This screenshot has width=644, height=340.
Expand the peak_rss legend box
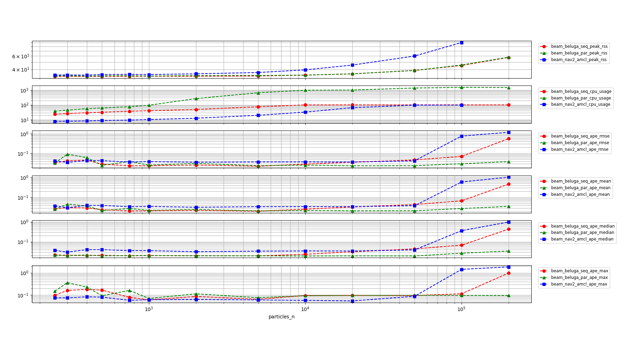574,53
